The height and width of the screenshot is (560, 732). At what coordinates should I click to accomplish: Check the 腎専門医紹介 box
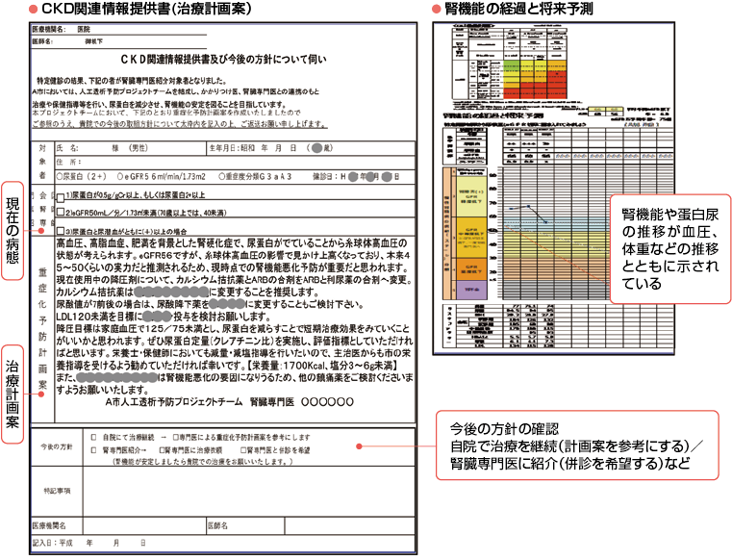pos(93,450)
